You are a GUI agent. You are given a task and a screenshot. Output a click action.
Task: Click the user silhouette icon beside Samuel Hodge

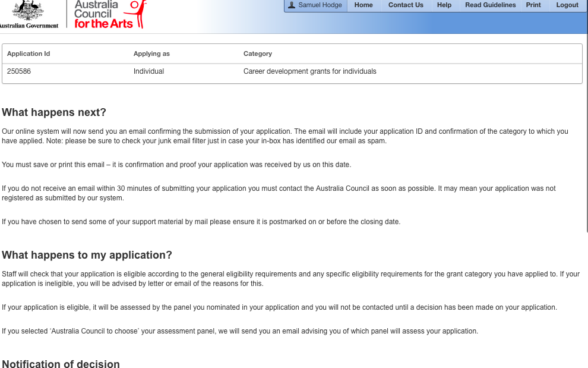[x=292, y=5]
